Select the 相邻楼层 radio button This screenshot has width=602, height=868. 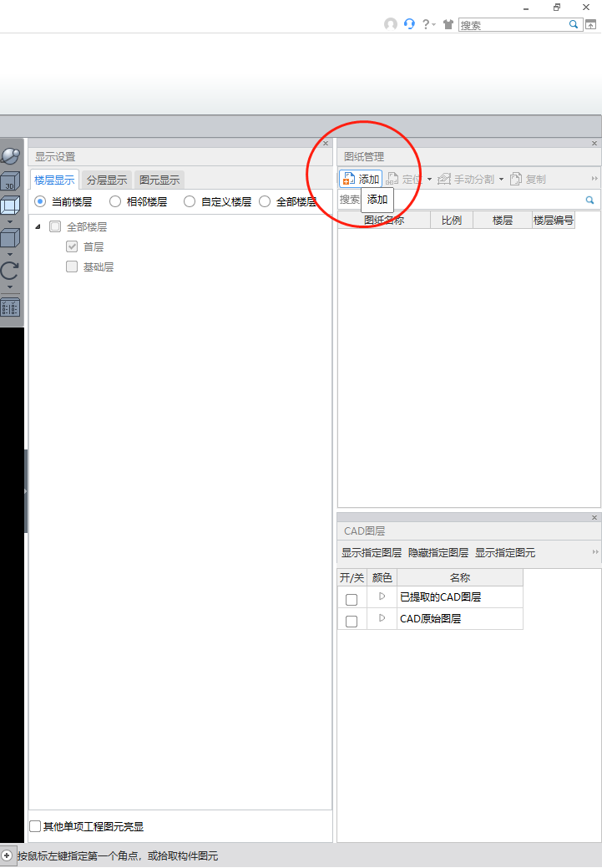click(115, 201)
